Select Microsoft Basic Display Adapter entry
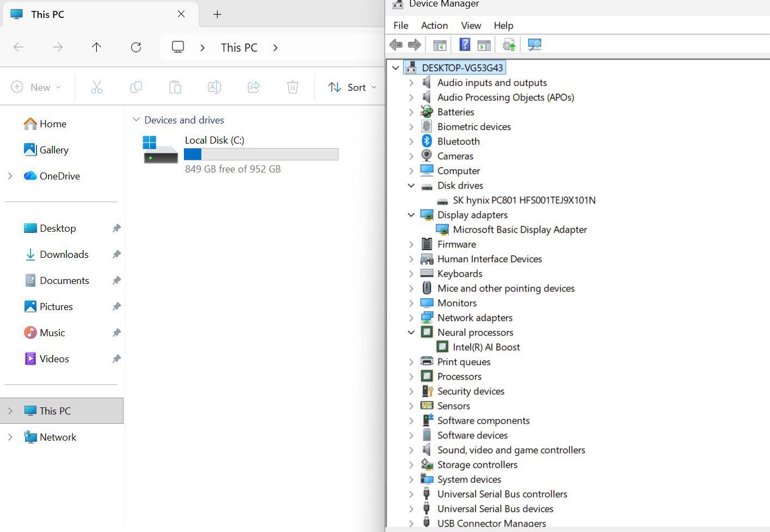 coord(520,230)
